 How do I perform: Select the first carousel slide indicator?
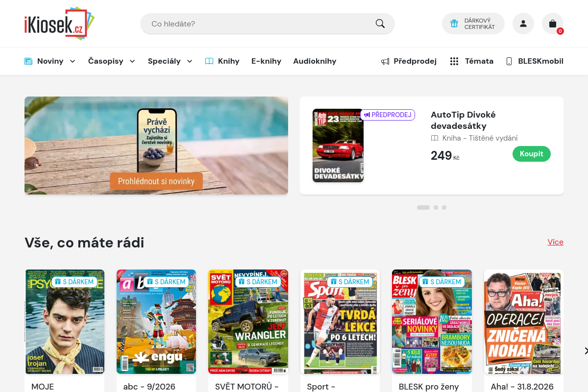coord(423,207)
